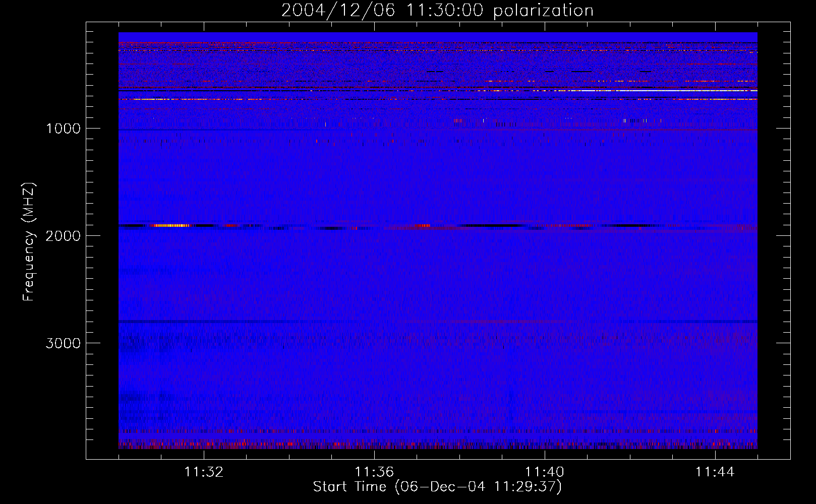Image resolution: width=816 pixels, height=504 pixels.
Task: Click the 11:32 time tick label
Action: (x=204, y=472)
